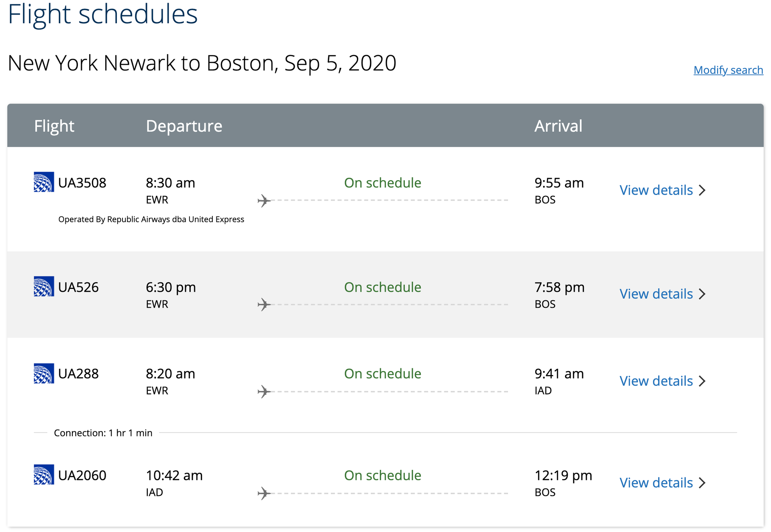Select the United logo next to UA526
Viewport: 771px width, 532px height.
[44, 286]
